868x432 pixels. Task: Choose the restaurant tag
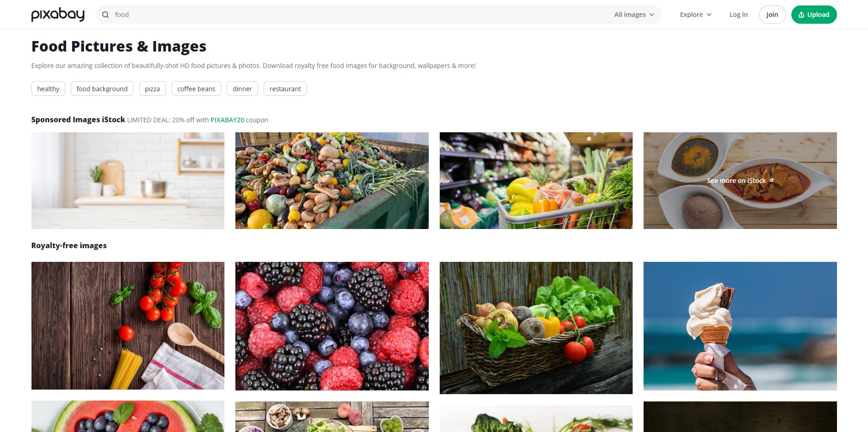(285, 88)
